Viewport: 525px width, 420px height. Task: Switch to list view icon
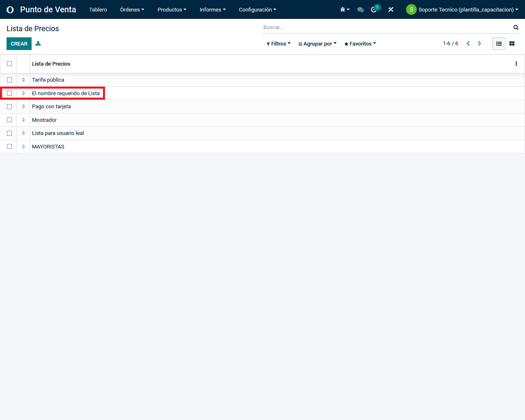(x=499, y=43)
